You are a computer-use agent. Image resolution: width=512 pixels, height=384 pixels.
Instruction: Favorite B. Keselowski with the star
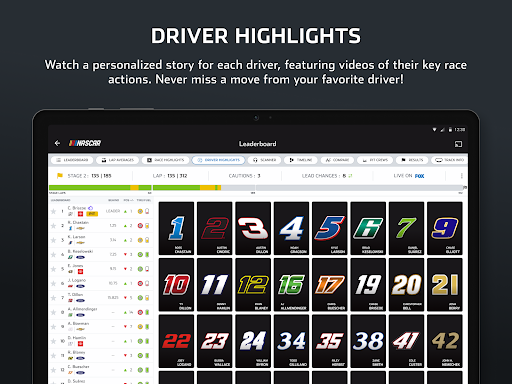[53, 254]
